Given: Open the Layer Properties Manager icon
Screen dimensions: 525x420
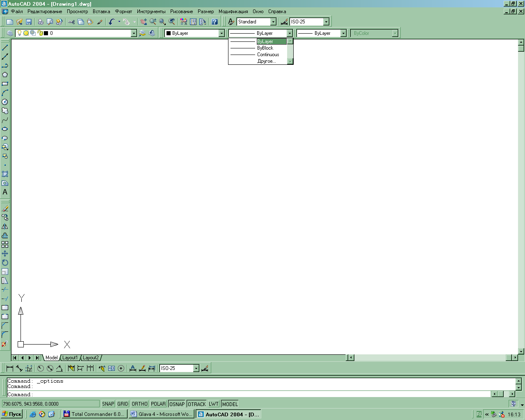Looking at the screenshot, I should [10, 33].
